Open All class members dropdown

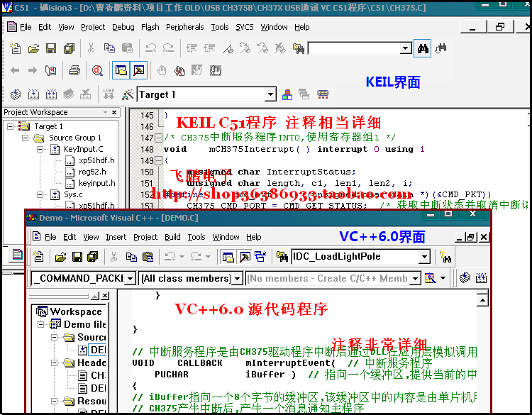[x=238, y=279]
